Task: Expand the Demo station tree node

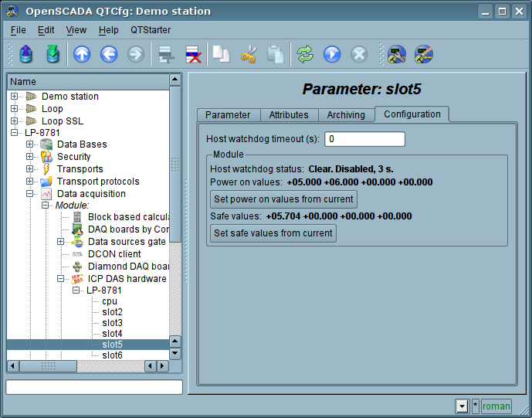Action: click(x=15, y=97)
